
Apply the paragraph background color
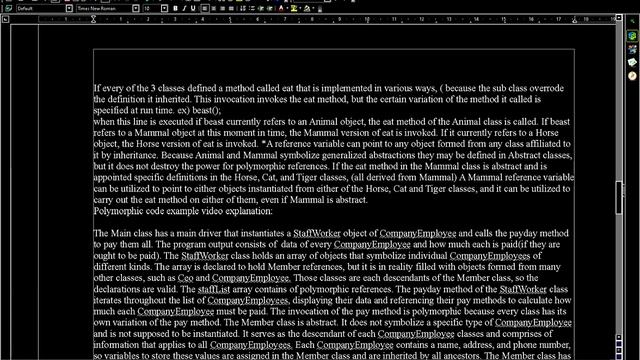tap(307, 8)
